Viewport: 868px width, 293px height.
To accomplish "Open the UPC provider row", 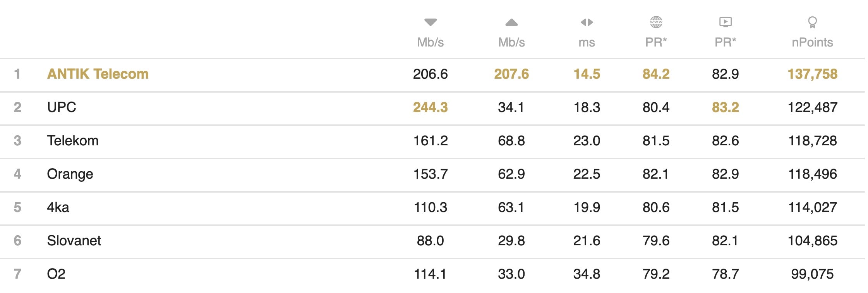I will tap(62, 107).
